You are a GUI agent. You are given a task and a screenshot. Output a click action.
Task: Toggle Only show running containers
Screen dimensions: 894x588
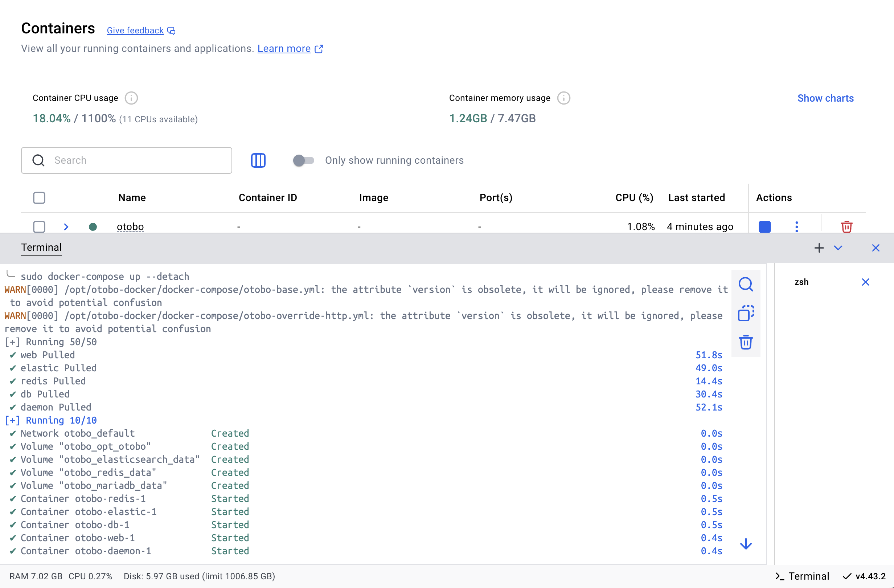(x=303, y=160)
